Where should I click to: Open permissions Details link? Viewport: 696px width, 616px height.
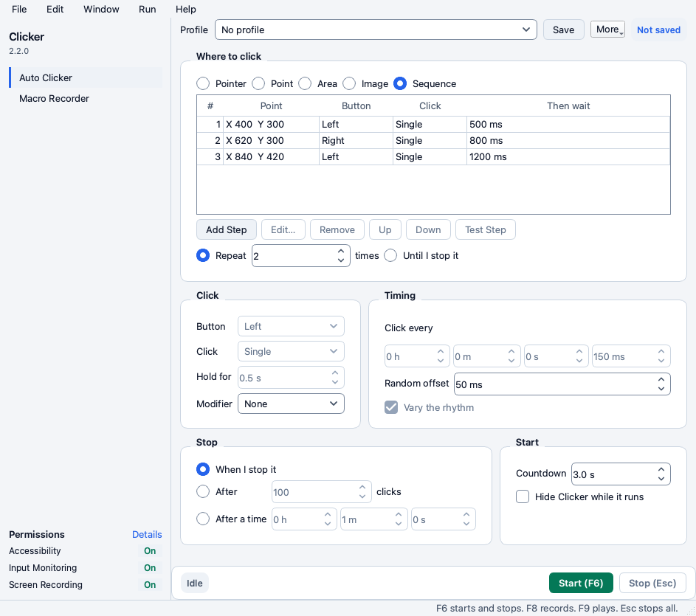[x=147, y=534]
